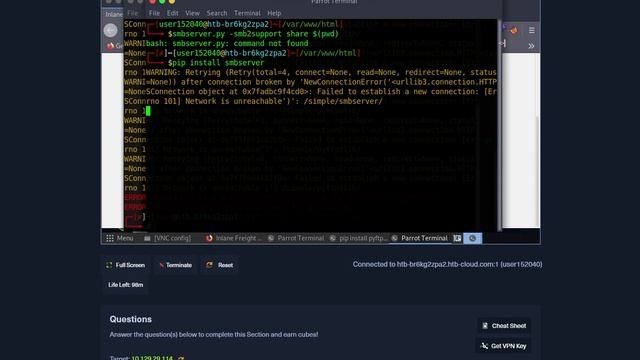Viewport: 640px width, 360px height.
Task: Click the Firefox page vertical scrollbar
Action: click(x=538, y=140)
